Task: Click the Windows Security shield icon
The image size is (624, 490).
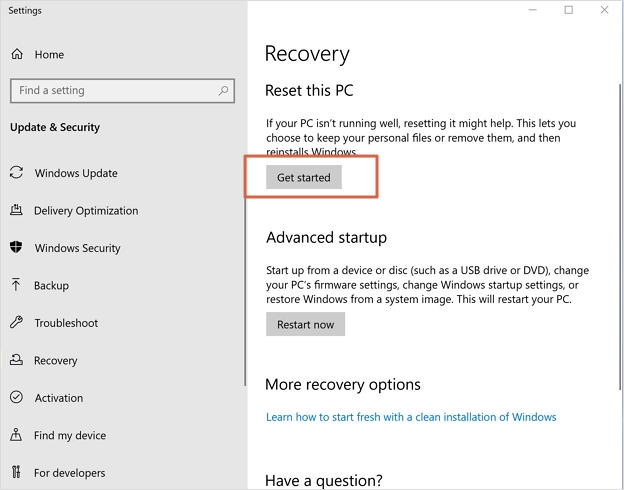Action: 16,248
